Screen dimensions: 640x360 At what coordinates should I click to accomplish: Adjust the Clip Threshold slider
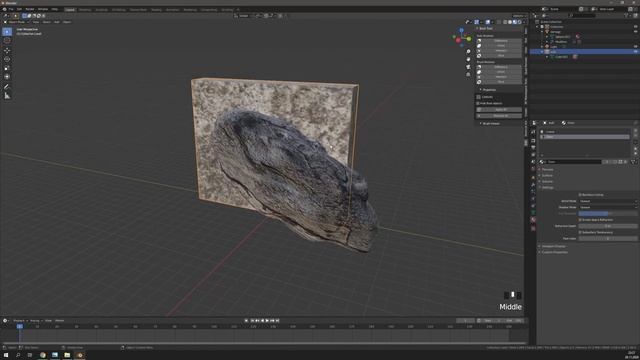point(608,213)
